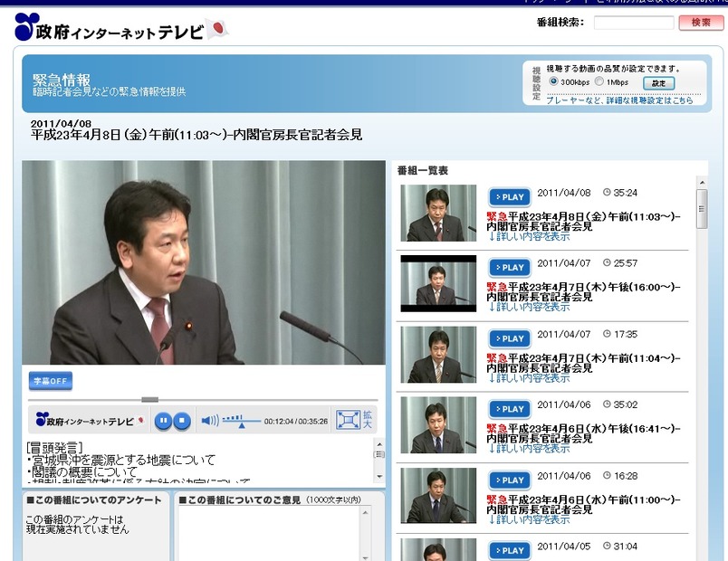Apply quality with the 設定 button
The image size is (728, 561).
point(659,83)
